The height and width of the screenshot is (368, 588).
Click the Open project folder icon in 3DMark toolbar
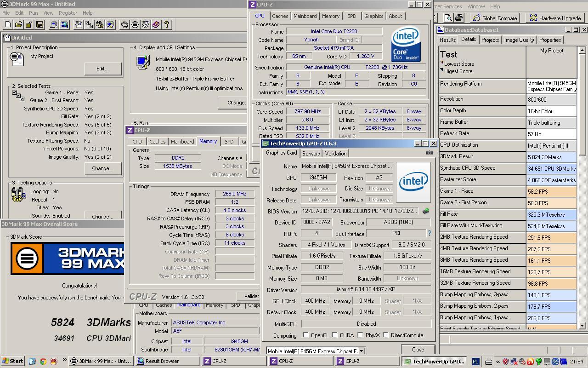pyautogui.click(x=18, y=24)
